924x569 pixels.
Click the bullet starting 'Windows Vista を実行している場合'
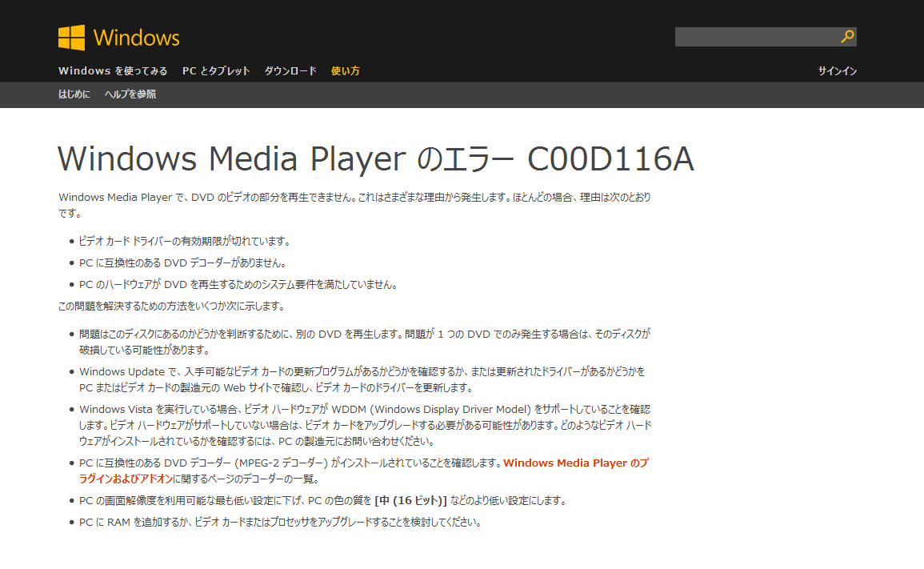pyautogui.click(x=366, y=425)
